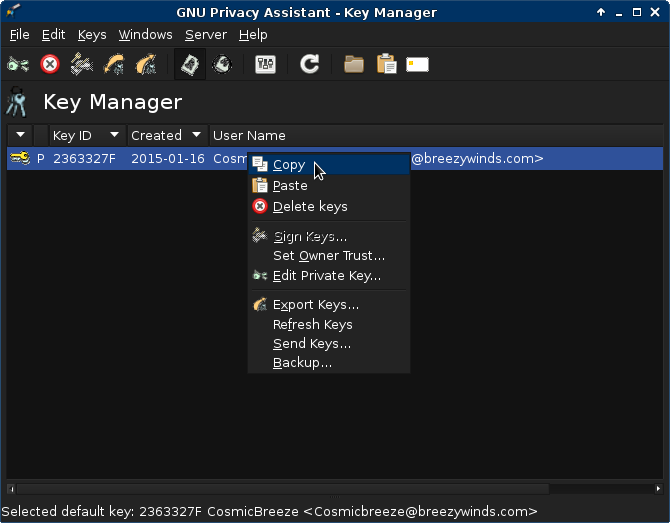Screen dimensions: 670x523
Task: Open the Clipboard toolbar icon
Action: point(386,65)
